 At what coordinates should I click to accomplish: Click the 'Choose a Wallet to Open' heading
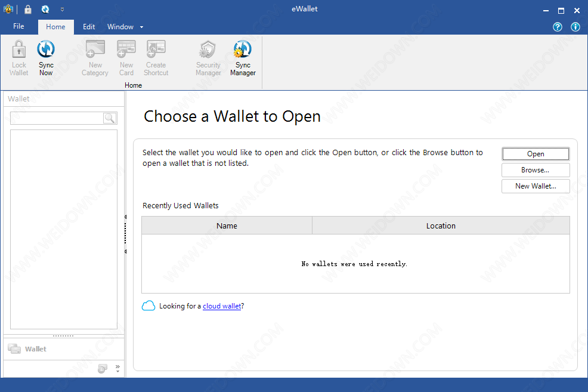pos(232,116)
